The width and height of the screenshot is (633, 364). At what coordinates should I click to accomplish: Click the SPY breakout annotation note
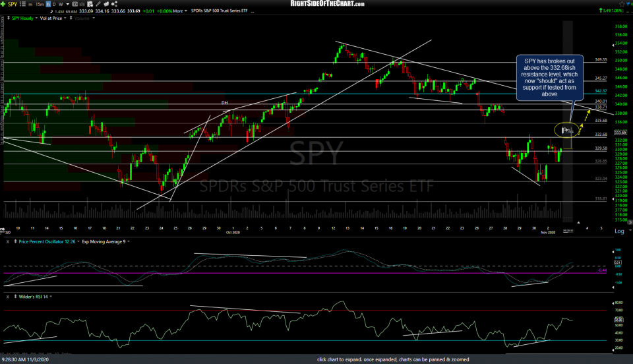pos(549,77)
